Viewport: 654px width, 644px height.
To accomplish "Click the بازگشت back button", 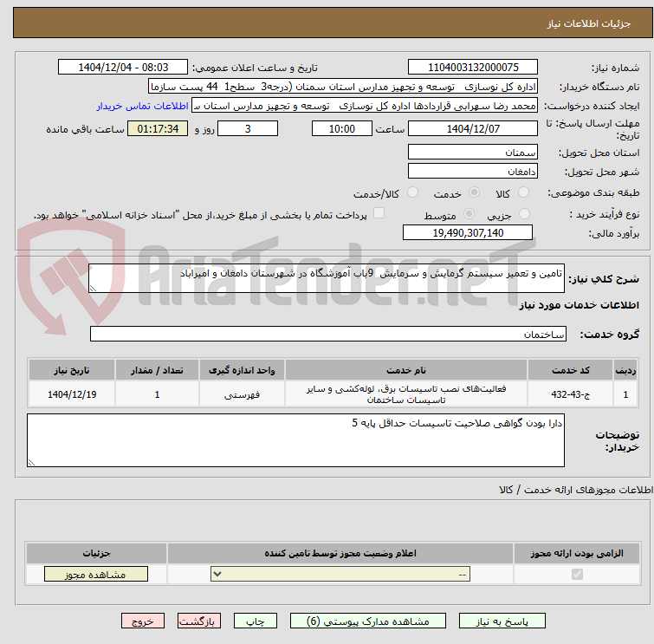I will tap(199, 621).
